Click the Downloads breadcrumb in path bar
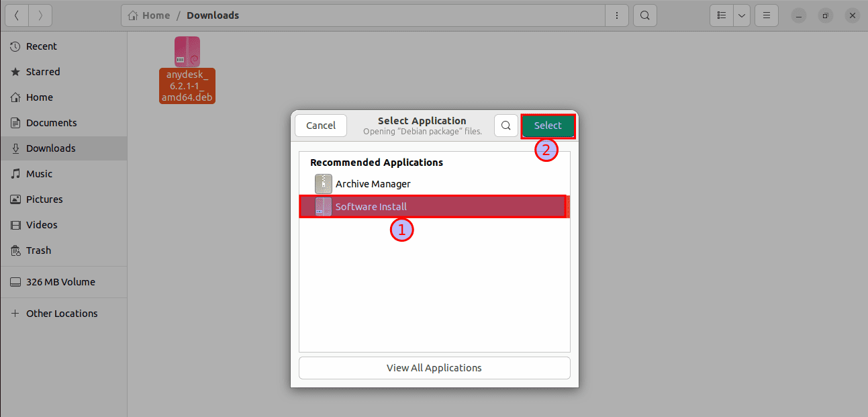 click(213, 15)
